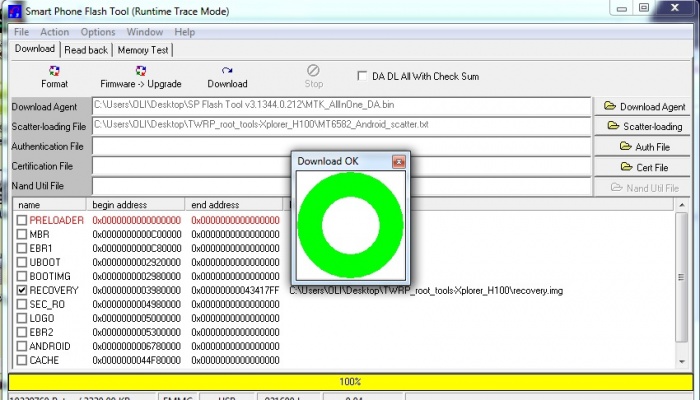700x400 pixels.
Task: Click the Download Agent path field
Action: (342, 106)
